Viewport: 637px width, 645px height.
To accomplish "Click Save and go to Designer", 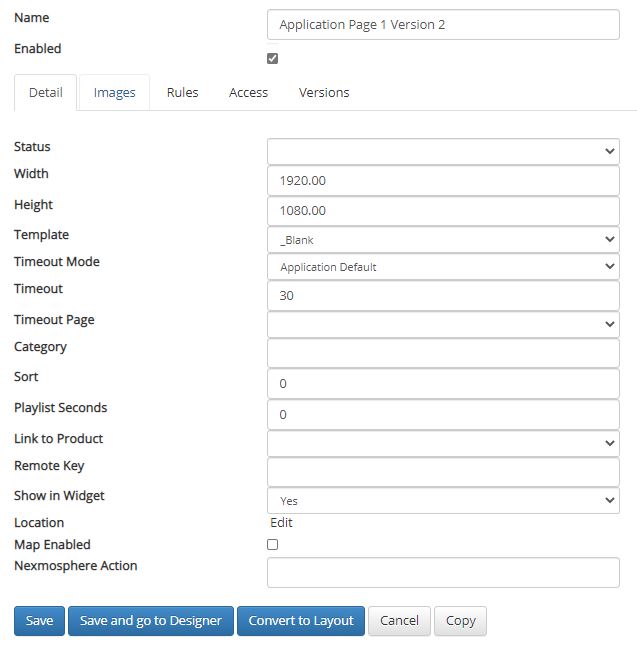I will 151,620.
